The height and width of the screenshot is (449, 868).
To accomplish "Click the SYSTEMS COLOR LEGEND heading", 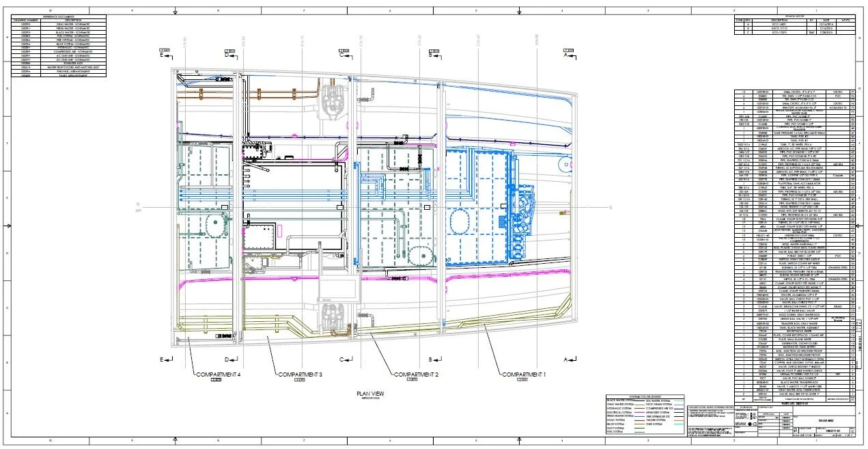I will tap(645, 396).
